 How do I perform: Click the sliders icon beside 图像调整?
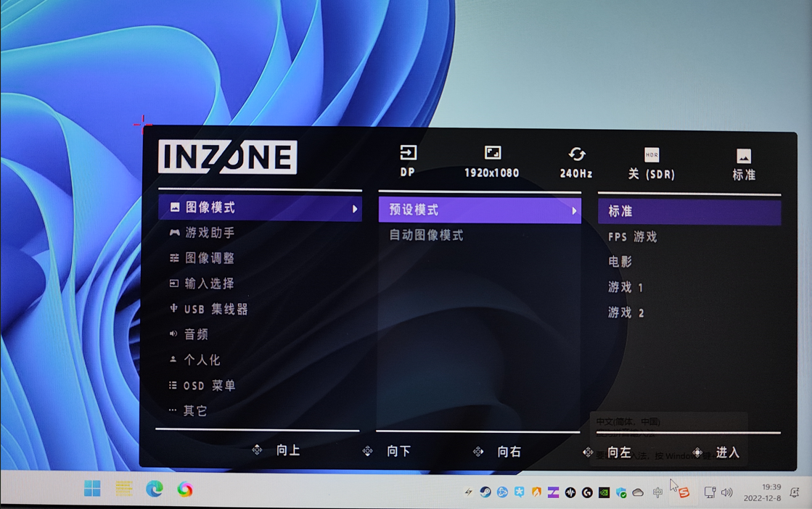pyautogui.click(x=174, y=258)
